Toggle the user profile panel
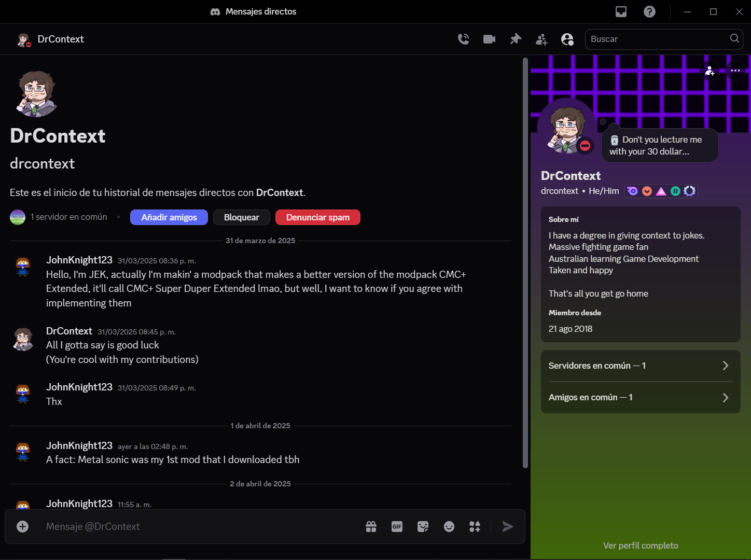The width and height of the screenshot is (751, 560). click(567, 39)
